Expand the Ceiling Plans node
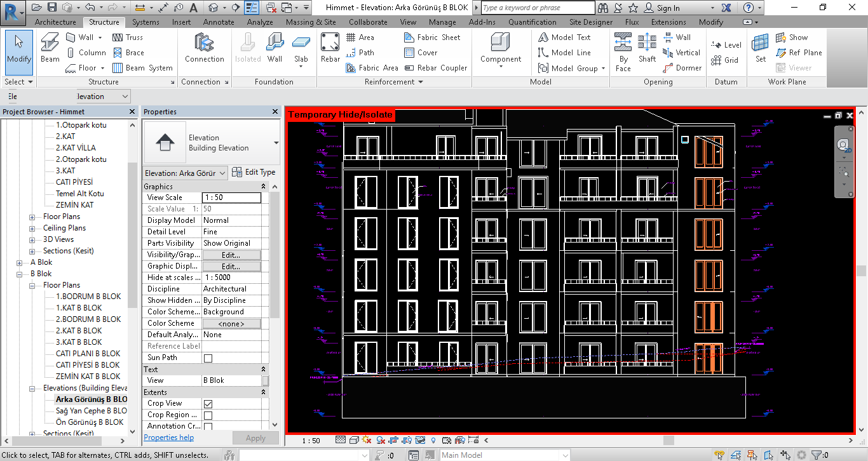Image resolution: width=868 pixels, height=461 pixels. [x=32, y=229]
